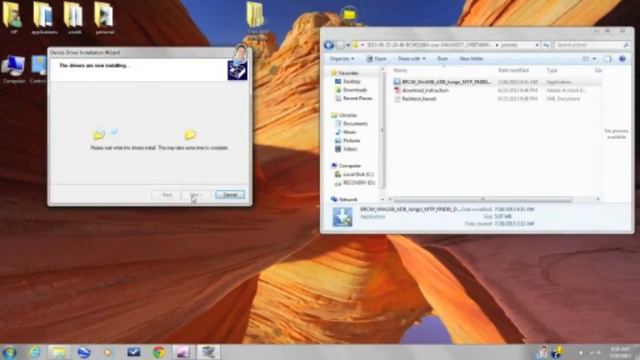Click the navigation pane vertical scrollbar
Viewport: 640px width, 360px height.
[382, 131]
